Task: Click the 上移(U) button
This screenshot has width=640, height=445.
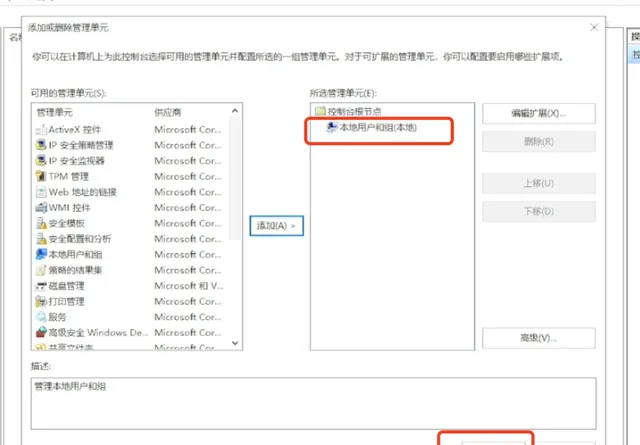Action: coord(539,183)
